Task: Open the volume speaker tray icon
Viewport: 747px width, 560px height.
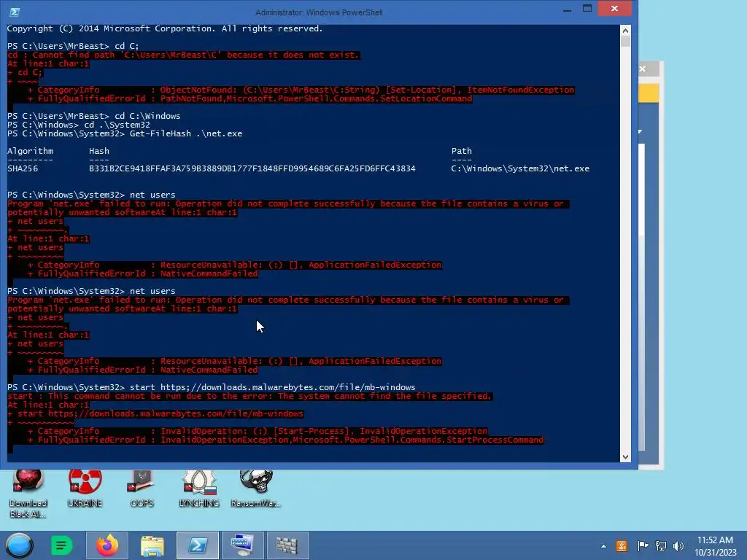Action: [678, 546]
